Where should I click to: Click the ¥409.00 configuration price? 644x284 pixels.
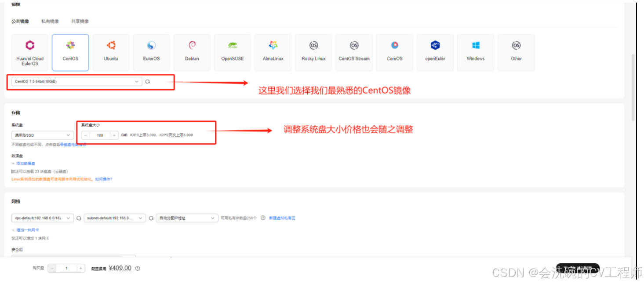click(x=120, y=268)
